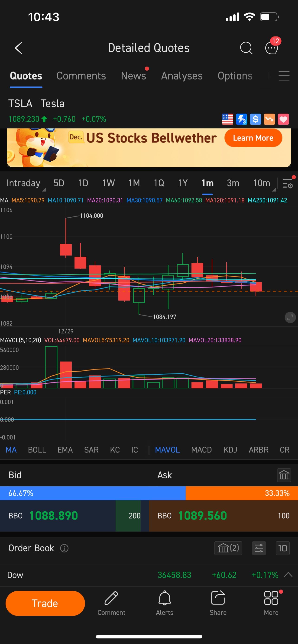Screen dimensions: 298x644
Task: Enable the IC indicator
Action: click(135, 450)
